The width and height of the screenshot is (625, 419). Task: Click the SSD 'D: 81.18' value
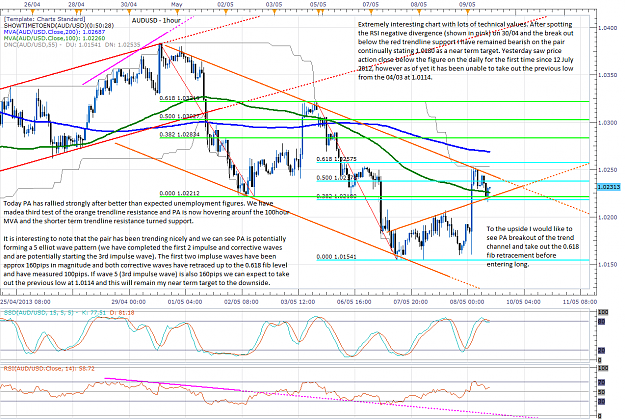pos(122,313)
